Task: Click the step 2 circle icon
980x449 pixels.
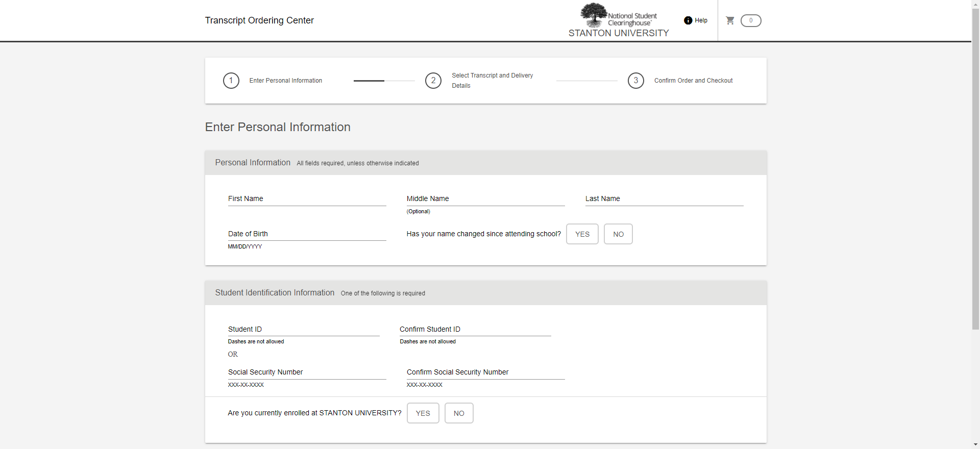Action: [433, 81]
